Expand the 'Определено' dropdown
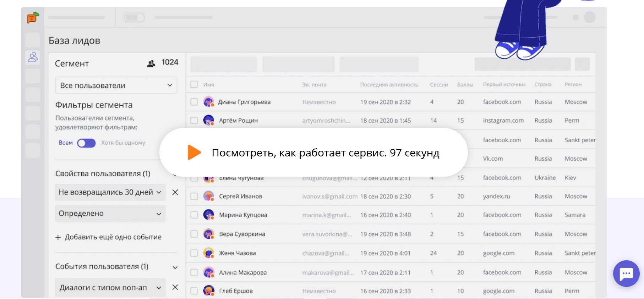Screen dimensions: 644x299 click(110, 214)
